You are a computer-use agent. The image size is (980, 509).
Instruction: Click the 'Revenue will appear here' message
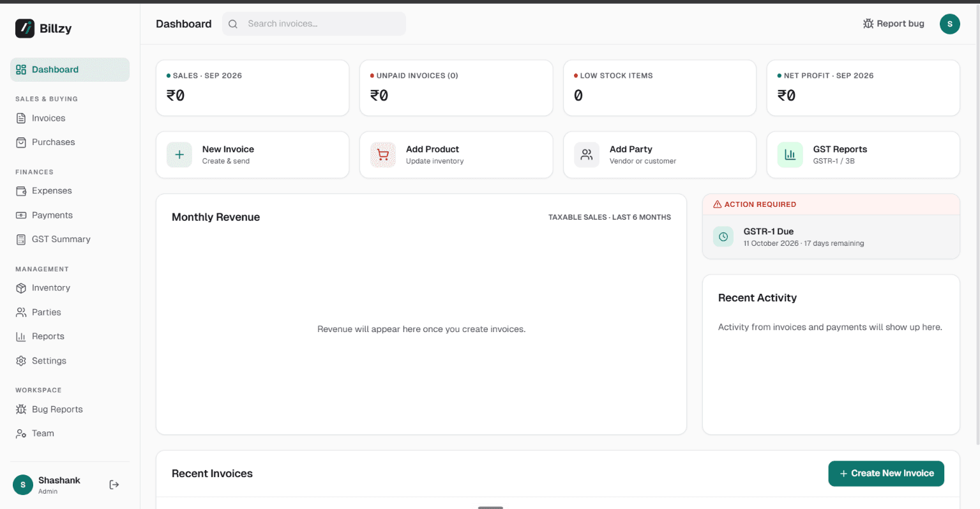[x=421, y=330]
